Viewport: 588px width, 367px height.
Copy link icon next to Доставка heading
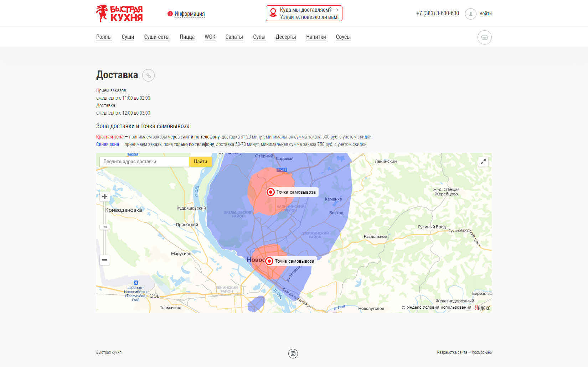tap(148, 75)
